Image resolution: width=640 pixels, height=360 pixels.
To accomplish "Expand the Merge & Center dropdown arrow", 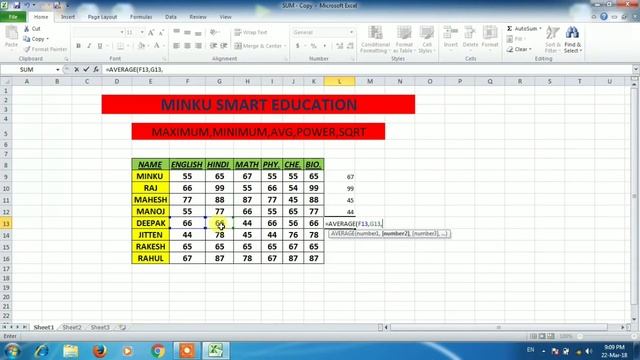I will [x=285, y=46].
